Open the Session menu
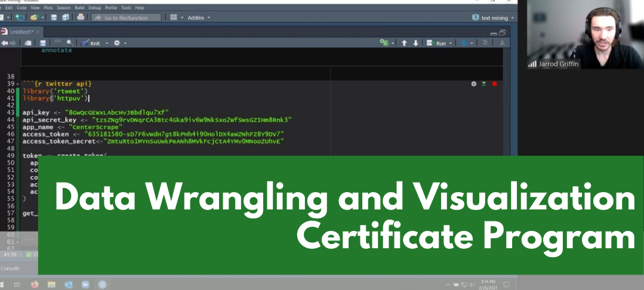This screenshot has height=290, width=644. point(63,7)
